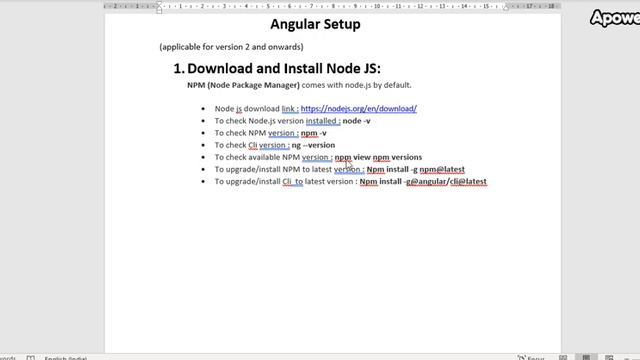Click 'To check NPM' bullet text
This screenshot has height=360, width=640.
coord(240,133)
